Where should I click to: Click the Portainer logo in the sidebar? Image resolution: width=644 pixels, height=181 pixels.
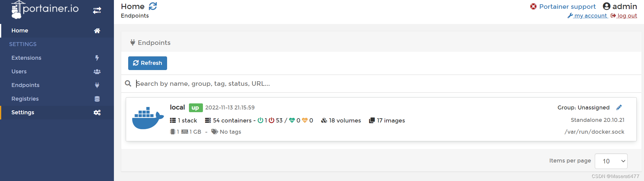coord(45,9)
